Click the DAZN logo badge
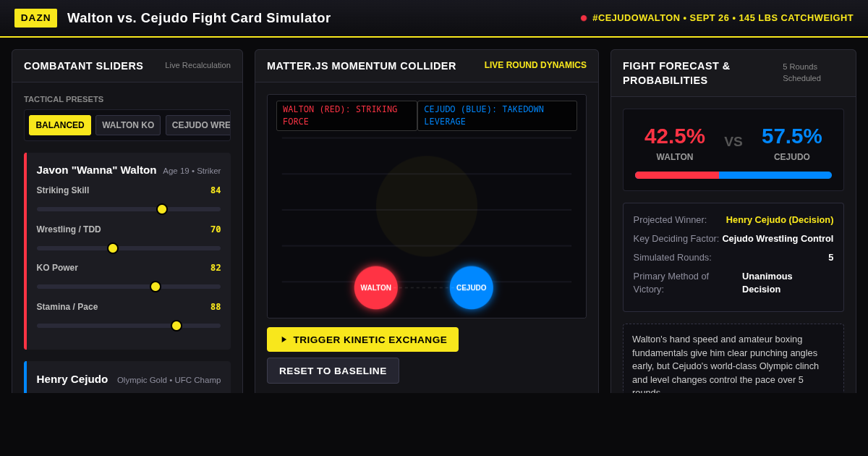This screenshot has height=456, width=868. tap(35, 18)
